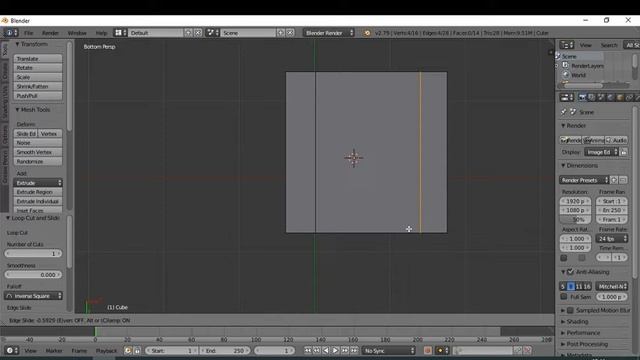This screenshot has height=360, width=640.
Task: Click the pin icon beside Scene breadcrumb
Action: (564, 112)
